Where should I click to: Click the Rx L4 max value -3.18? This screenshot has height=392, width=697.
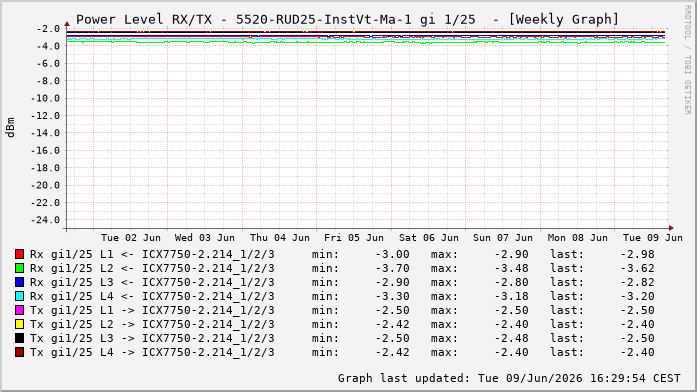[512, 296]
